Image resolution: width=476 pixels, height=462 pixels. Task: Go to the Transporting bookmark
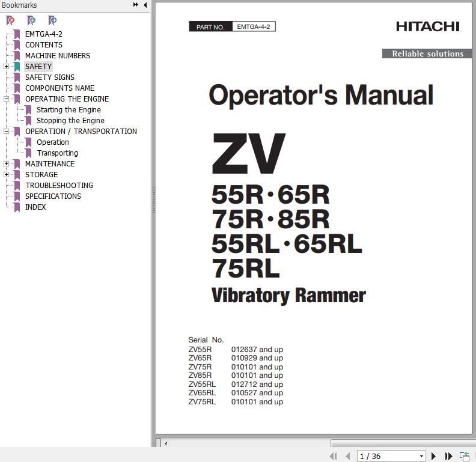(57, 153)
